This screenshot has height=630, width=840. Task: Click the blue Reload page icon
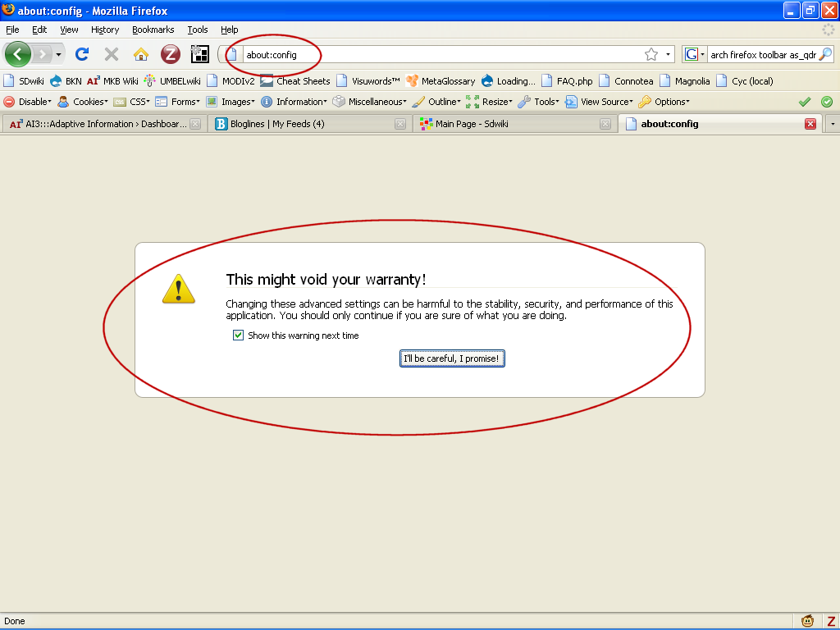pos(82,55)
